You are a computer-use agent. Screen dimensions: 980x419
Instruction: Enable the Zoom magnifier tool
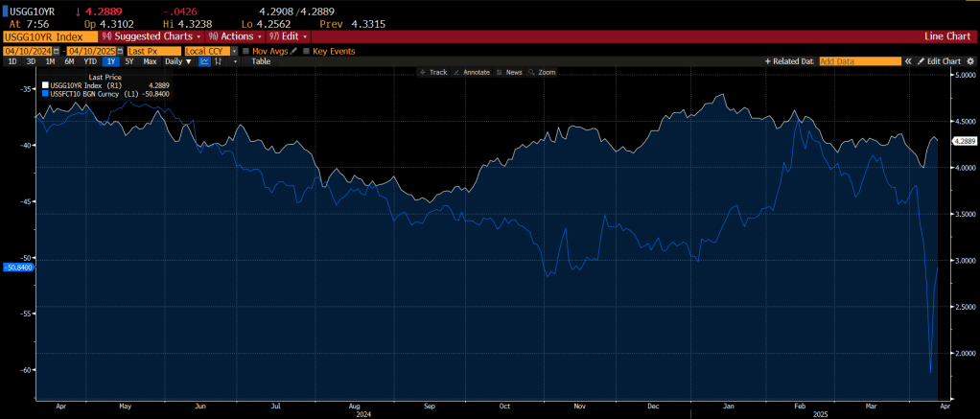coord(543,72)
